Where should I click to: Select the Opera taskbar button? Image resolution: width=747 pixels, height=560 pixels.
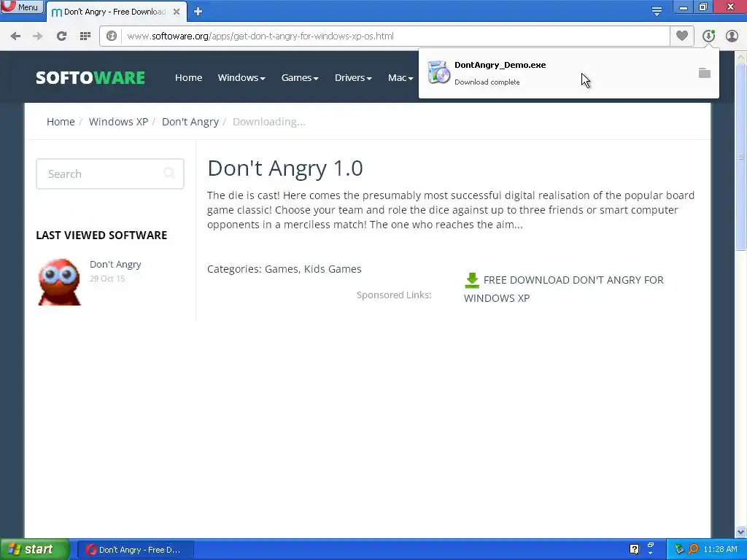[x=135, y=550]
